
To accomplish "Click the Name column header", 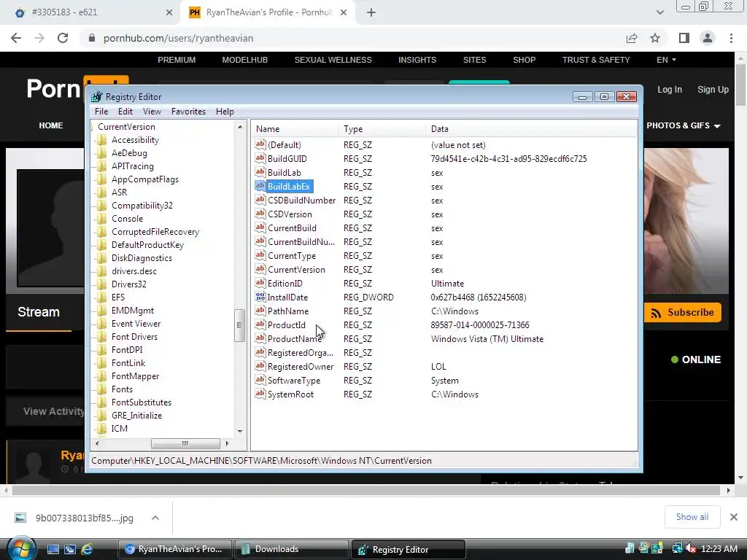I will [x=295, y=129].
